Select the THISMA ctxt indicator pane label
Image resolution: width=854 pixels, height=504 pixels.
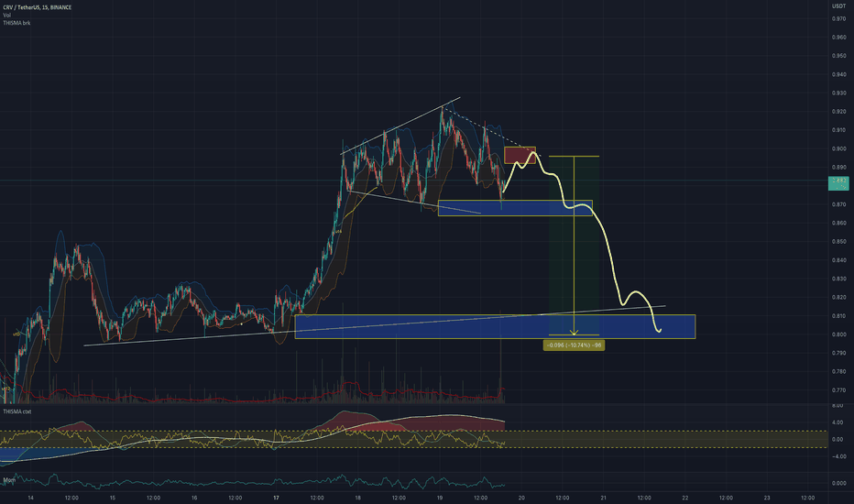[x=16, y=411]
